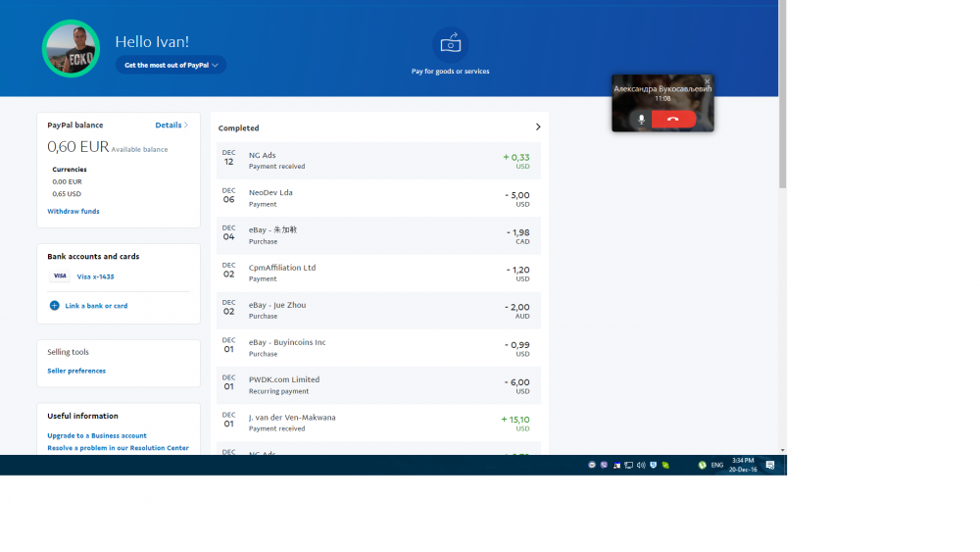Open the volume speaker tray icon

(x=641, y=465)
